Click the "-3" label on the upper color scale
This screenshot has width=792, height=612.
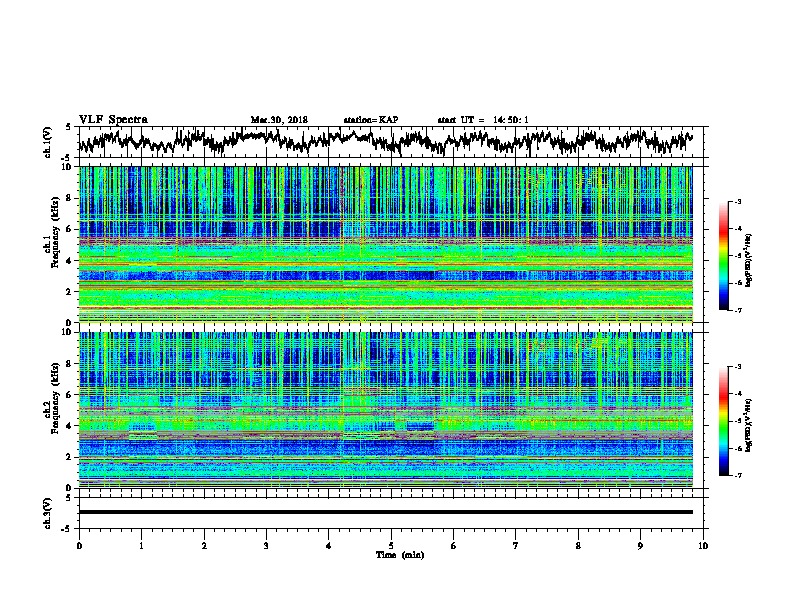pos(737,201)
